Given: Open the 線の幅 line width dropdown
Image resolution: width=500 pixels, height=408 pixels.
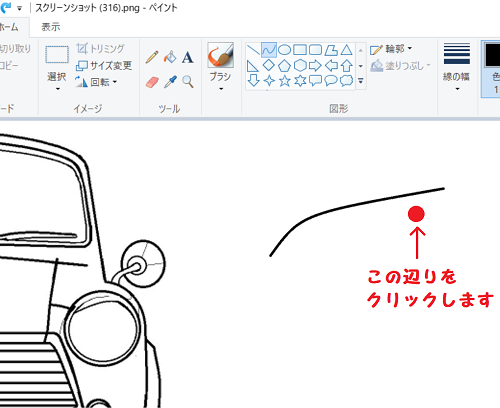Looking at the screenshot, I should pyautogui.click(x=457, y=89).
